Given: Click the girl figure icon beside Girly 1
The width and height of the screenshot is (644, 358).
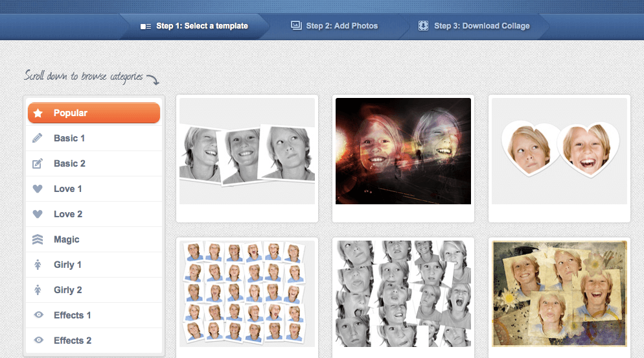Looking at the screenshot, I should [38, 265].
